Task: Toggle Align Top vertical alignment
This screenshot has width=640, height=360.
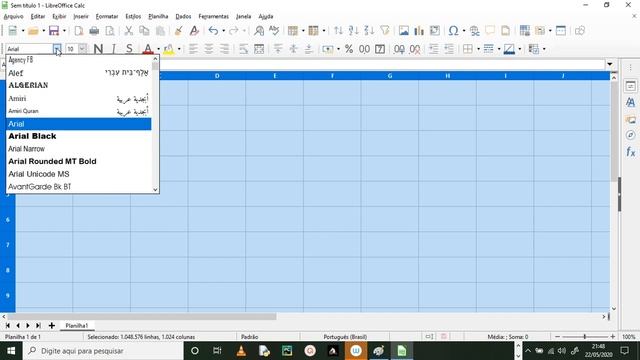Action: 278,49
